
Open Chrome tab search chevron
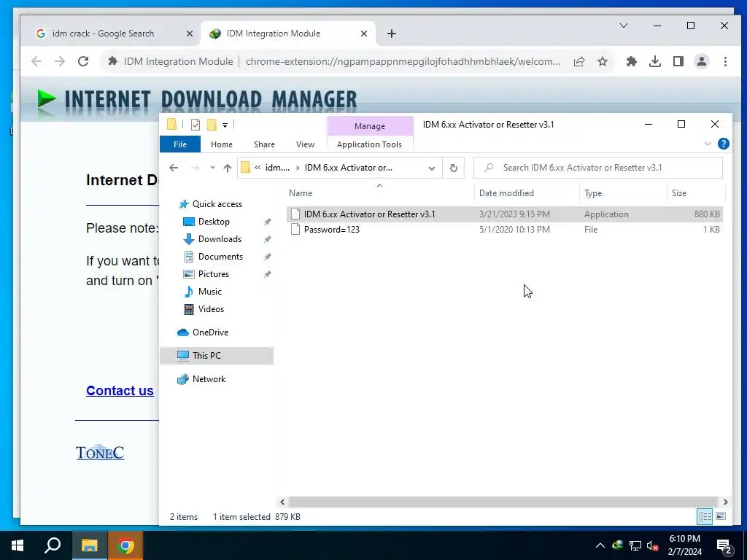pos(624,26)
